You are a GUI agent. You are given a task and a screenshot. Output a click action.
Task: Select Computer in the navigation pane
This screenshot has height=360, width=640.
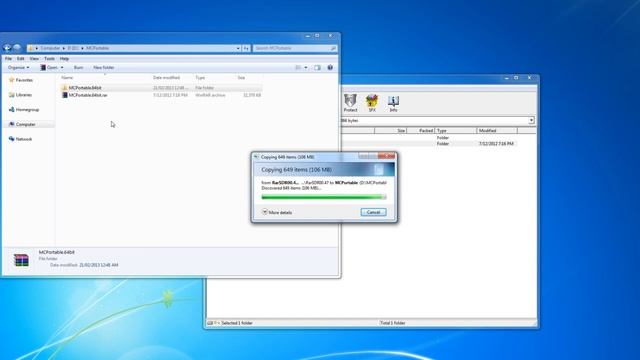tap(22, 124)
